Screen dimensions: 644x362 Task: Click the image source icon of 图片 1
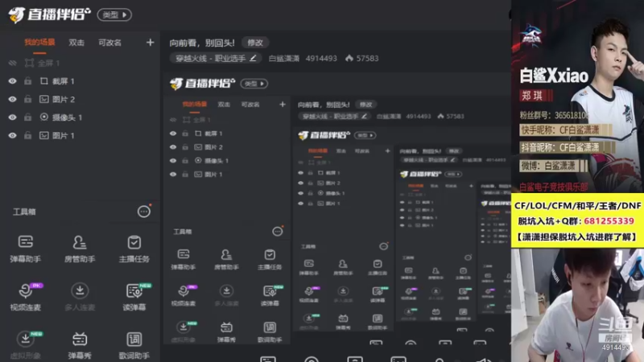click(44, 135)
